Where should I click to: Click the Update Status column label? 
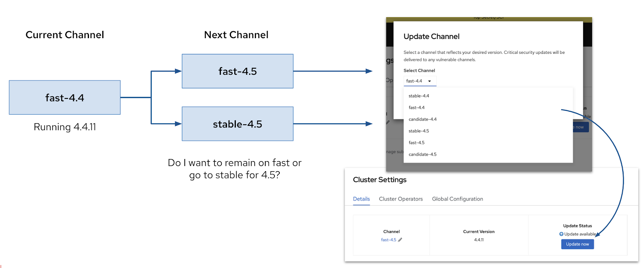pos(577,226)
